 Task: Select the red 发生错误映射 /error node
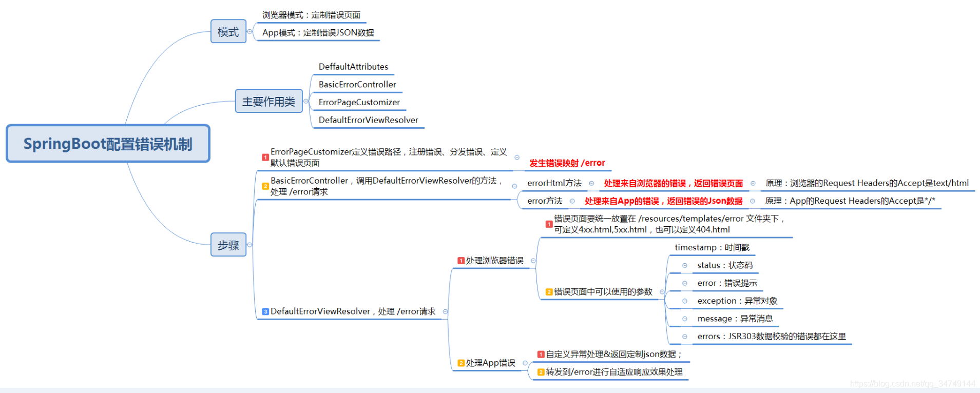click(567, 163)
